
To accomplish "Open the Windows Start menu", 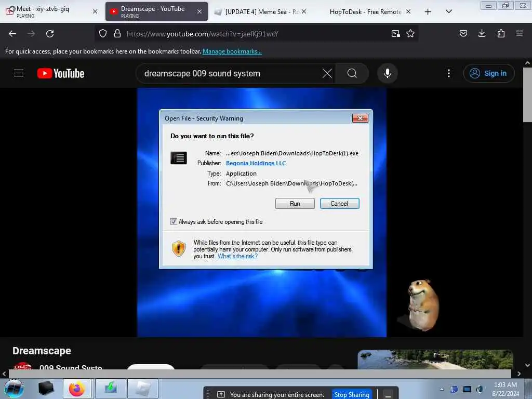I will click(14, 389).
